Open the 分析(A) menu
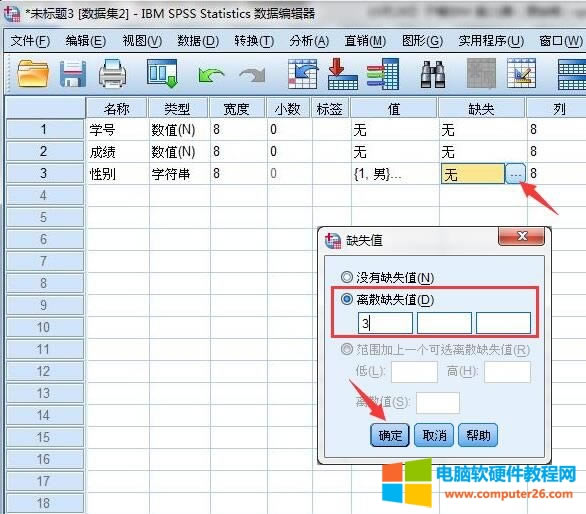This screenshot has width=586, height=514. pyautogui.click(x=309, y=40)
